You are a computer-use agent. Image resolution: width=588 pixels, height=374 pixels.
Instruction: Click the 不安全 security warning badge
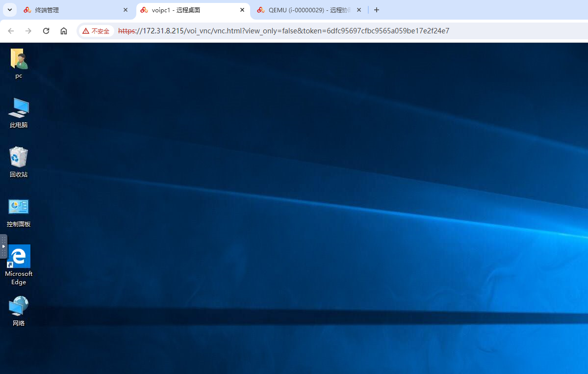pyautogui.click(x=96, y=31)
